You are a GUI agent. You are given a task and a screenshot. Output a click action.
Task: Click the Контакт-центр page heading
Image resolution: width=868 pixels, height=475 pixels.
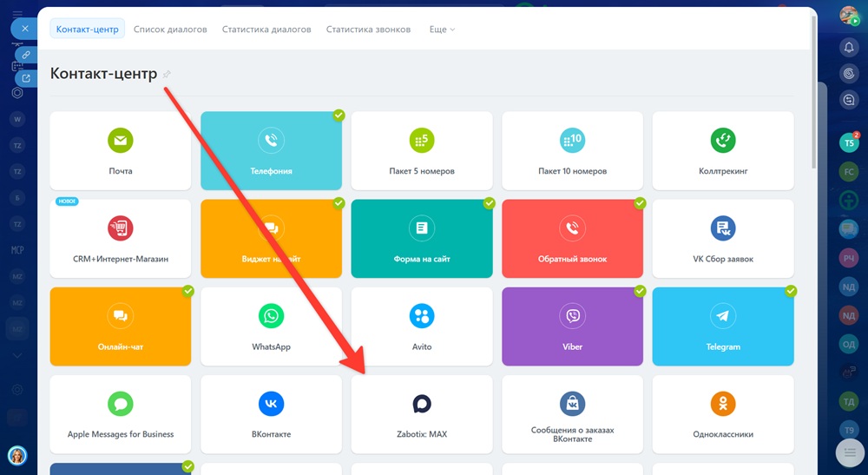(103, 74)
